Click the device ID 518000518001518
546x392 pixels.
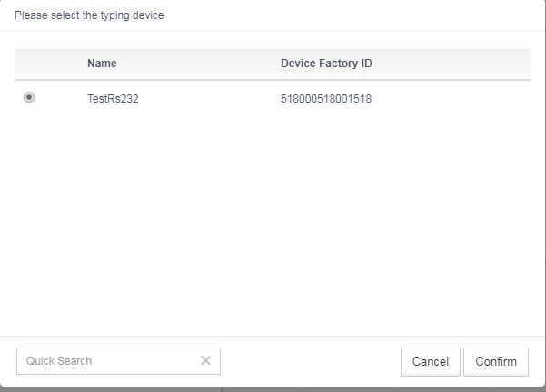(x=326, y=99)
